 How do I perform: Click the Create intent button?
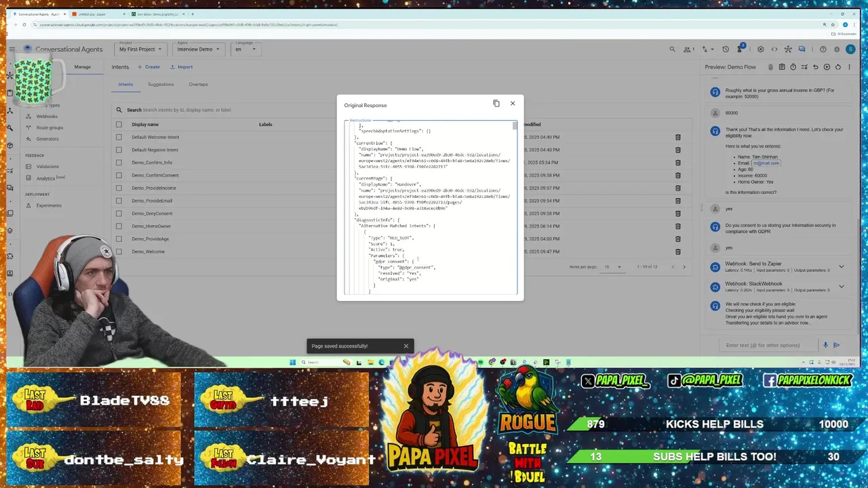click(149, 67)
